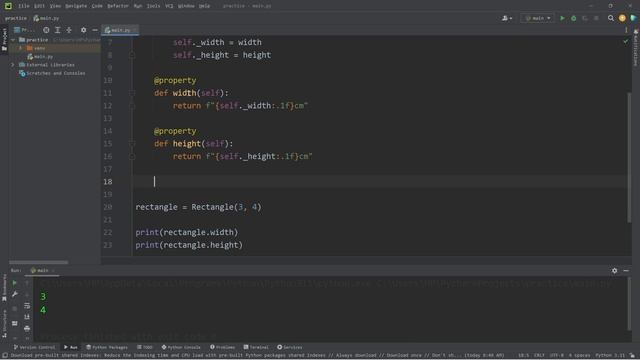This screenshot has width=640, height=360.
Task: Open Version Control tool window
Action: (x=34, y=347)
